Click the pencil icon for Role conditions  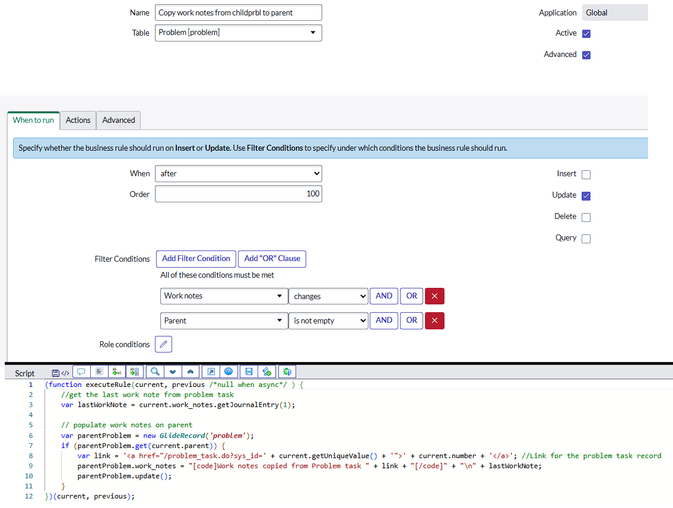pyautogui.click(x=164, y=344)
